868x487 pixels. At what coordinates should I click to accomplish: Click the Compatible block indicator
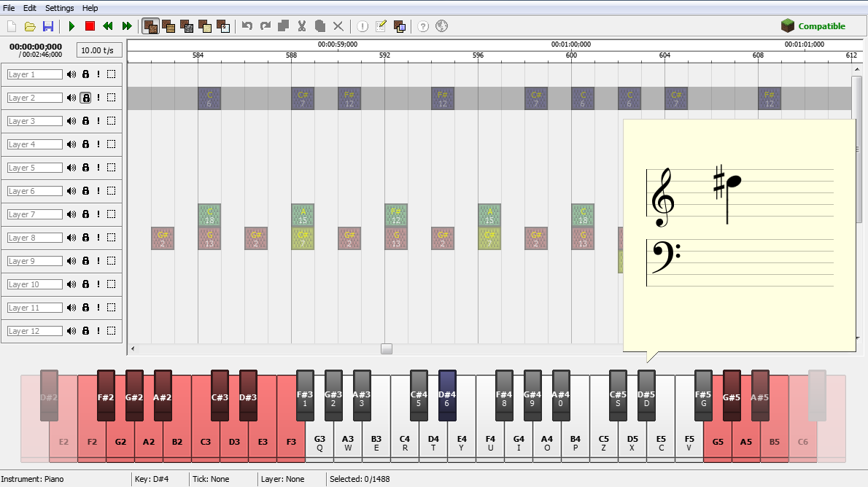coord(813,26)
